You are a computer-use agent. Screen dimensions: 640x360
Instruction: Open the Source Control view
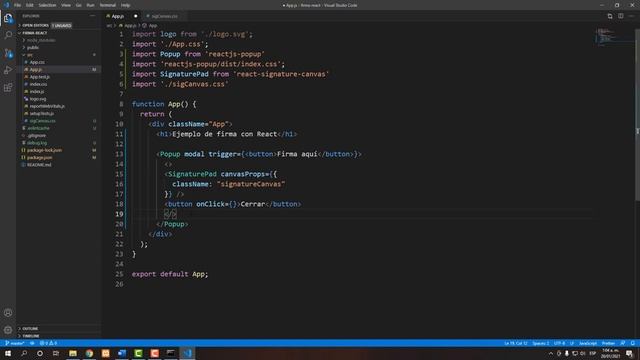tap(8, 53)
